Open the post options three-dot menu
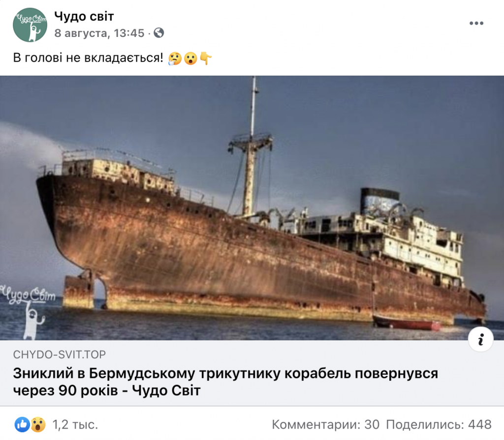Image resolution: width=504 pixels, height=440 pixels. click(476, 23)
